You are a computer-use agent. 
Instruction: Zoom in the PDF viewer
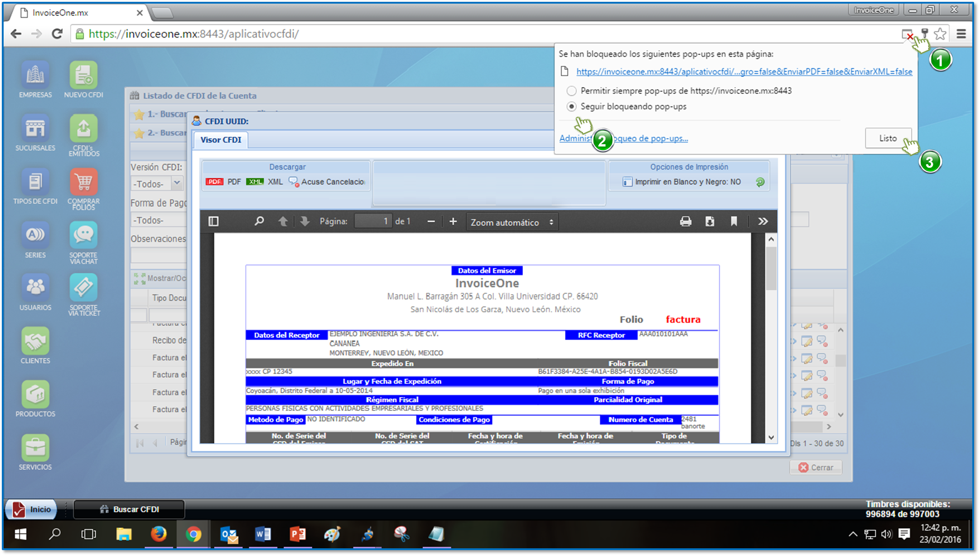click(x=453, y=221)
